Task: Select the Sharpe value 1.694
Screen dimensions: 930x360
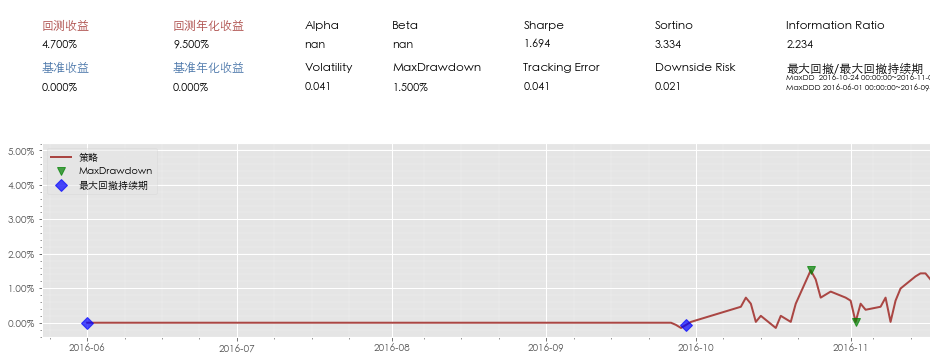Action: 537,44
